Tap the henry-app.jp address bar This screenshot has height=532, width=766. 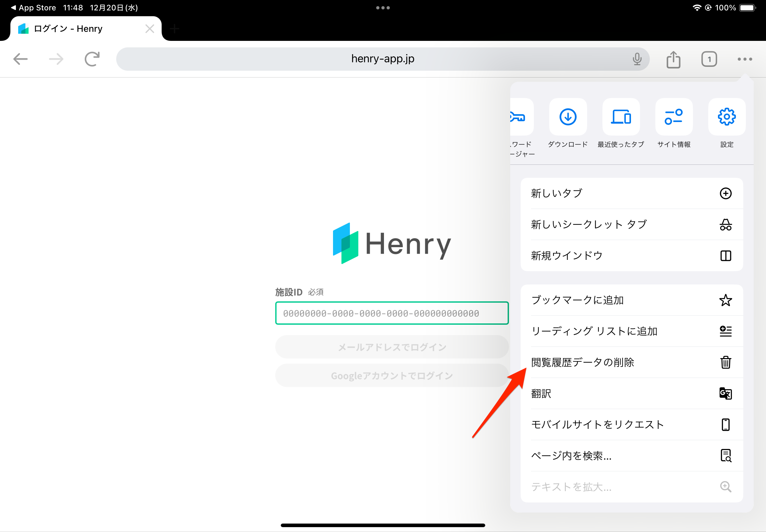coord(382,59)
